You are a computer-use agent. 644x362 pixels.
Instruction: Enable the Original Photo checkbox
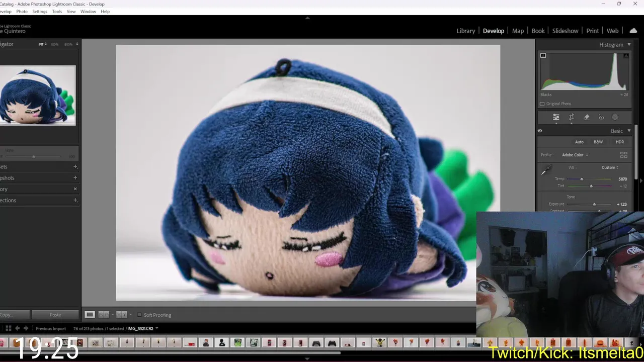pyautogui.click(x=542, y=104)
